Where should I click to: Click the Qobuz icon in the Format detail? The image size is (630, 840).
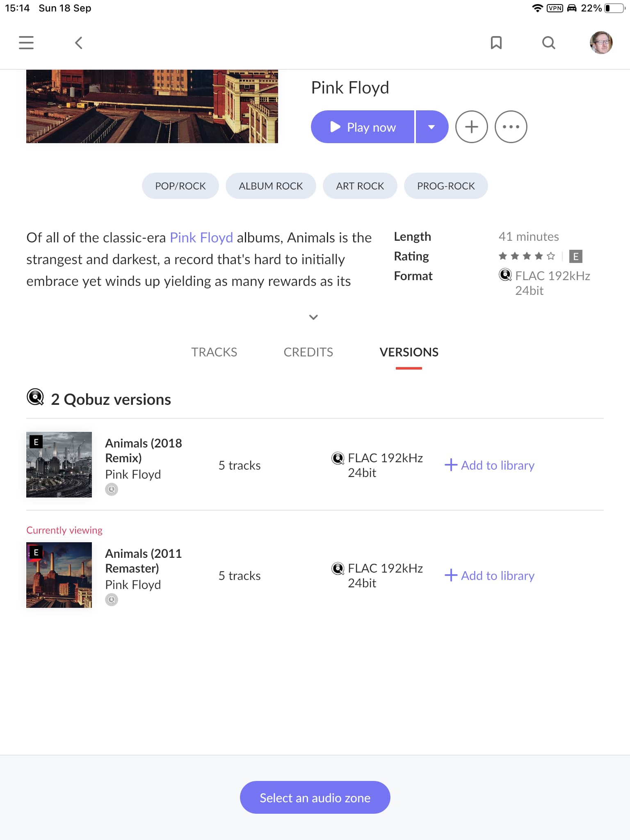[505, 275]
